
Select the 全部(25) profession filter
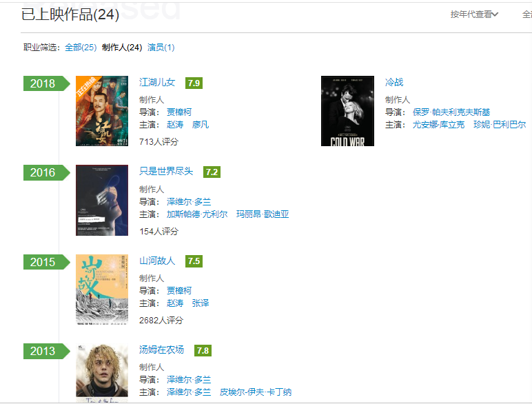(x=81, y=47)
